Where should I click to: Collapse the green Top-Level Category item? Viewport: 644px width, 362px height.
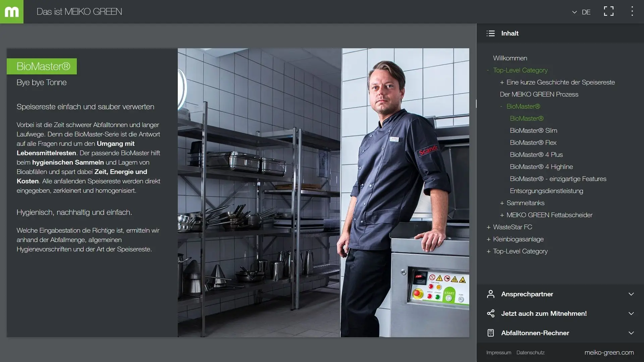coord(488,70)
